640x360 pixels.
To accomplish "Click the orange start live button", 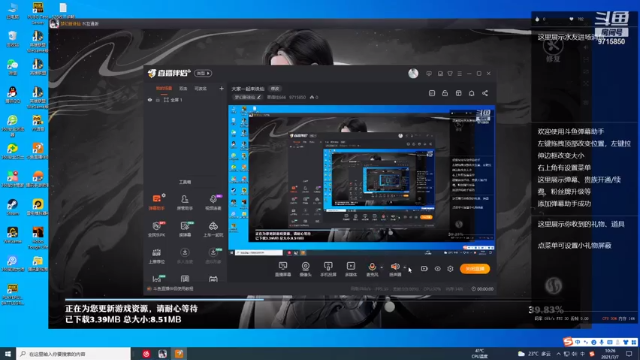I will (x=475, y=269).
